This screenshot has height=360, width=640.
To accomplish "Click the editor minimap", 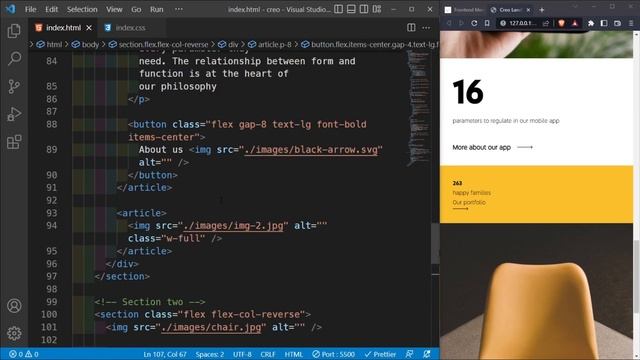I will 418,108.
